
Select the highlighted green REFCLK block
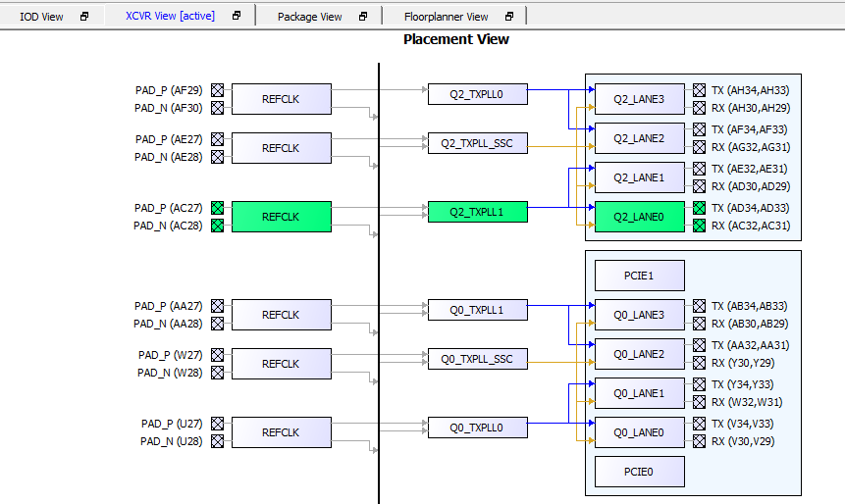pos(281,217)
